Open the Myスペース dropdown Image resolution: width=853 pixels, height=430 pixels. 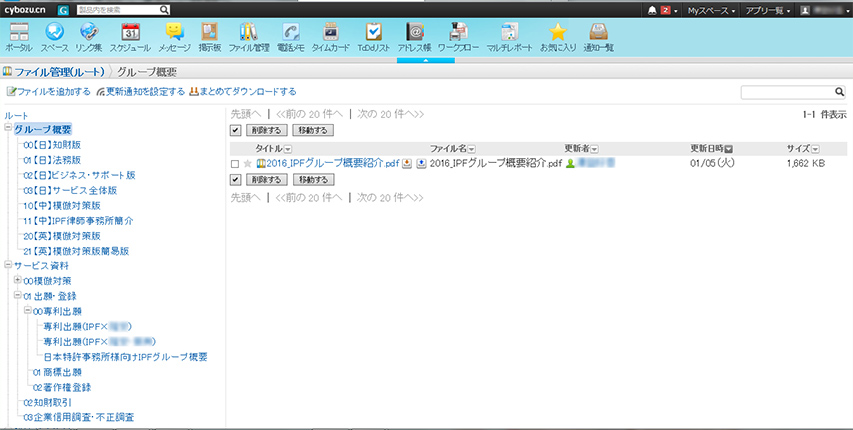click(x=711, y=10)
